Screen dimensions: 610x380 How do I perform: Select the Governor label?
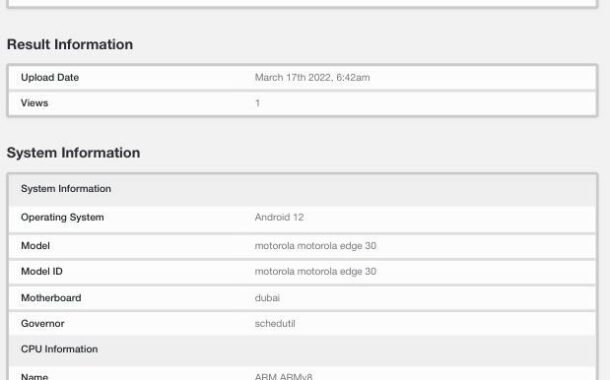(x=43, y=324)
